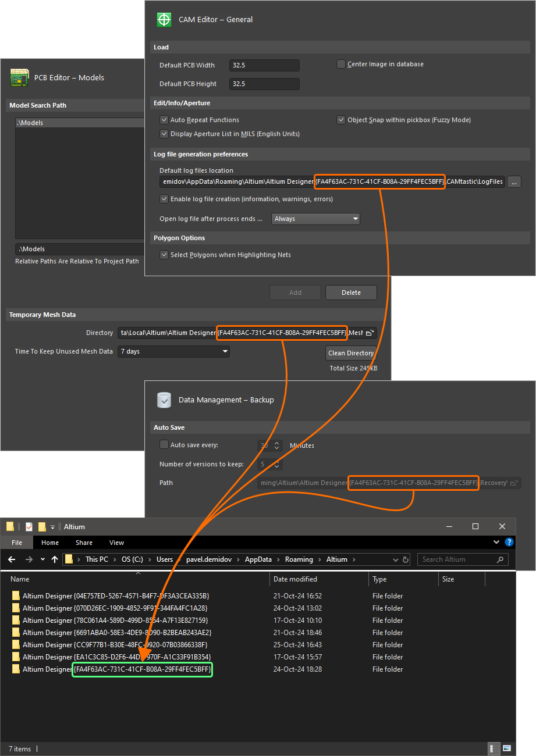The height and width of the screenshot is (756, 536).
Task: Click the folder icon in Explorer address bar
Action: [69, 559]
